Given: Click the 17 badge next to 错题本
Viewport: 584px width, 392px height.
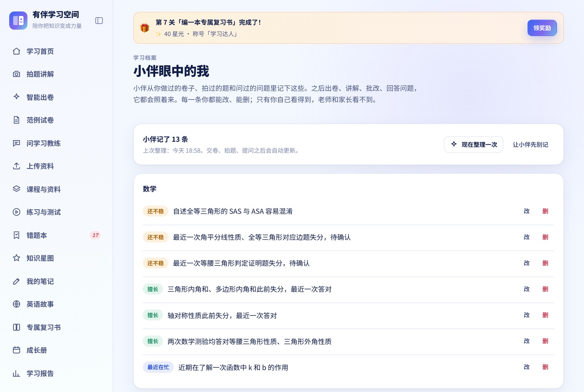Looking at the screenshot, I should coord(95,235).
